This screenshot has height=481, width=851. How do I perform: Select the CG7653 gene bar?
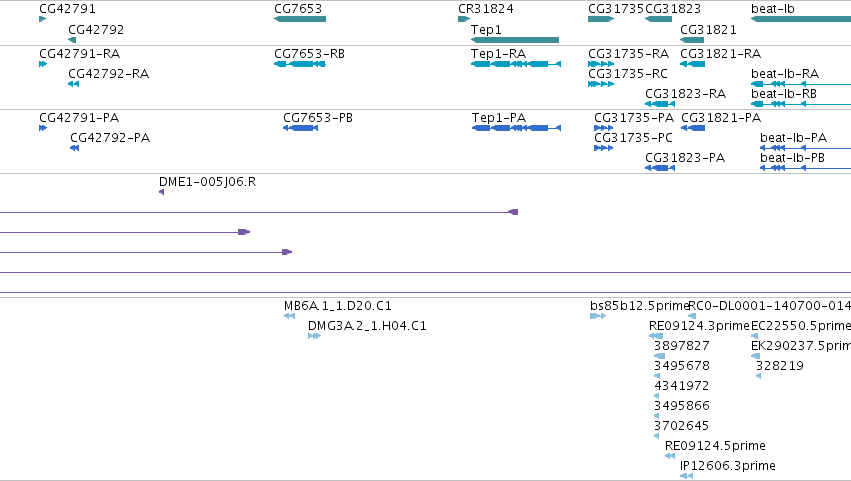pyautogui.click(x=300, y=19)
